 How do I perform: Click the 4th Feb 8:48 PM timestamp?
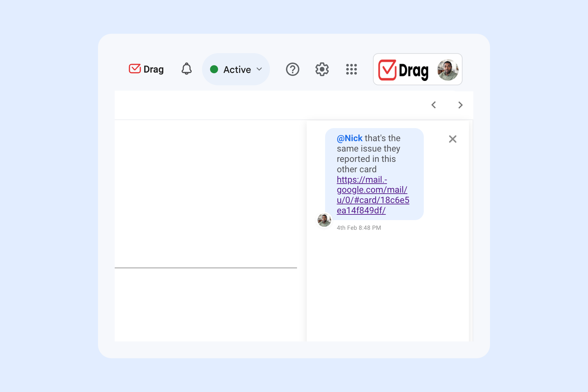tap(359, 228)
